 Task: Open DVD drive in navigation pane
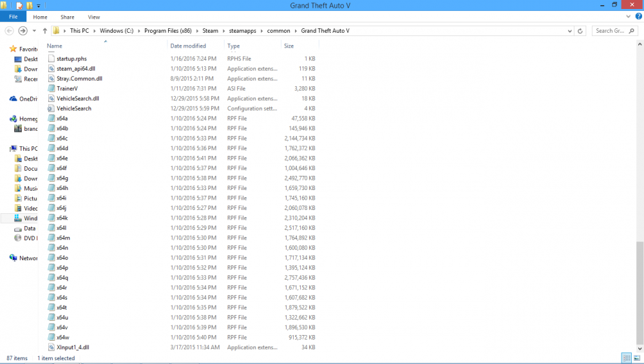click(x=26, y=238)
